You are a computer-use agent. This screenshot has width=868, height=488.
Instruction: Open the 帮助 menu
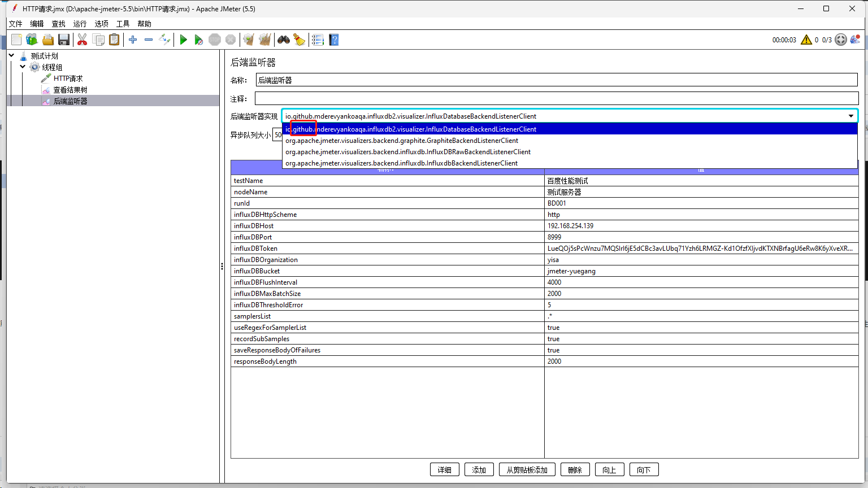[x=145, y=24]
